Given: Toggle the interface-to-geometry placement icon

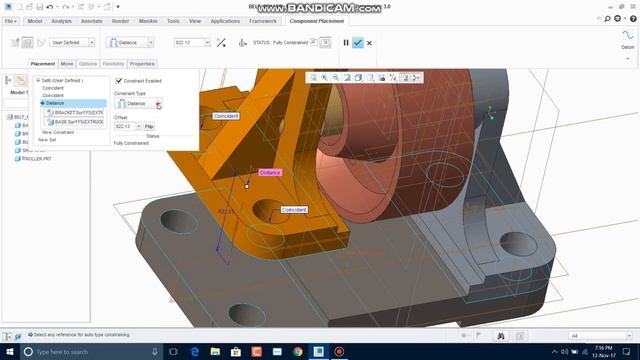Looking at the screenshot, I should pos(15,42).
